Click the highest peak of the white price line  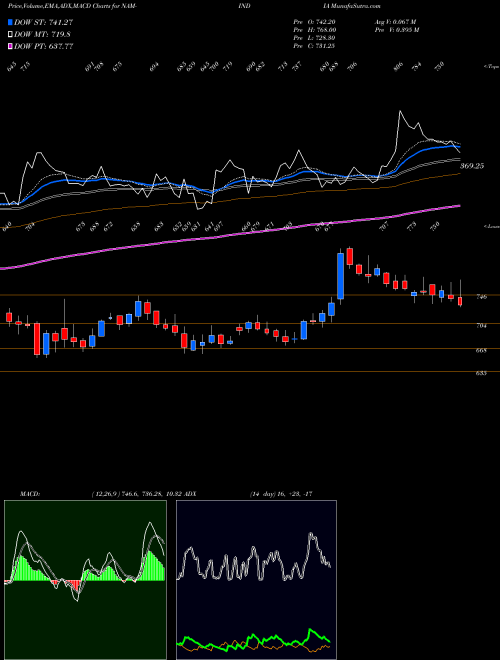(x=400, y=112)
